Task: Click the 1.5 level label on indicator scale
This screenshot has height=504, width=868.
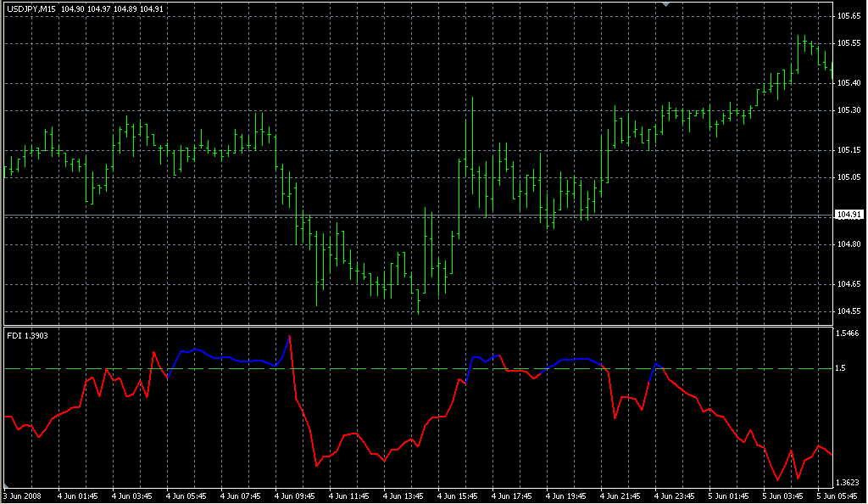Action: [x=842, y=369]
